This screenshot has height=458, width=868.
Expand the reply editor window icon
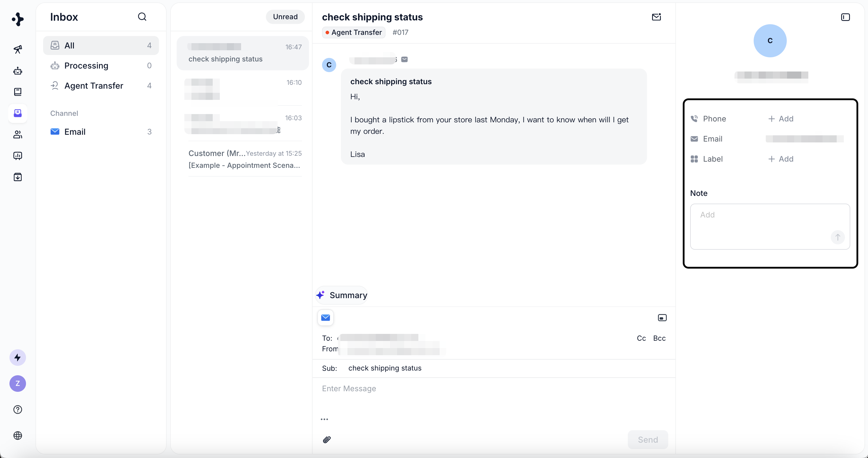point(662,318)
